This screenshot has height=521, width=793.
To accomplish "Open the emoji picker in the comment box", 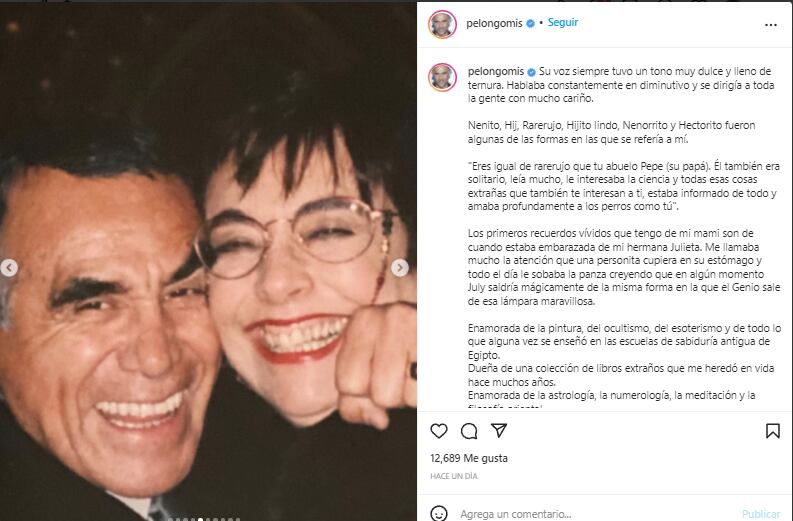I will coord(438,513).
